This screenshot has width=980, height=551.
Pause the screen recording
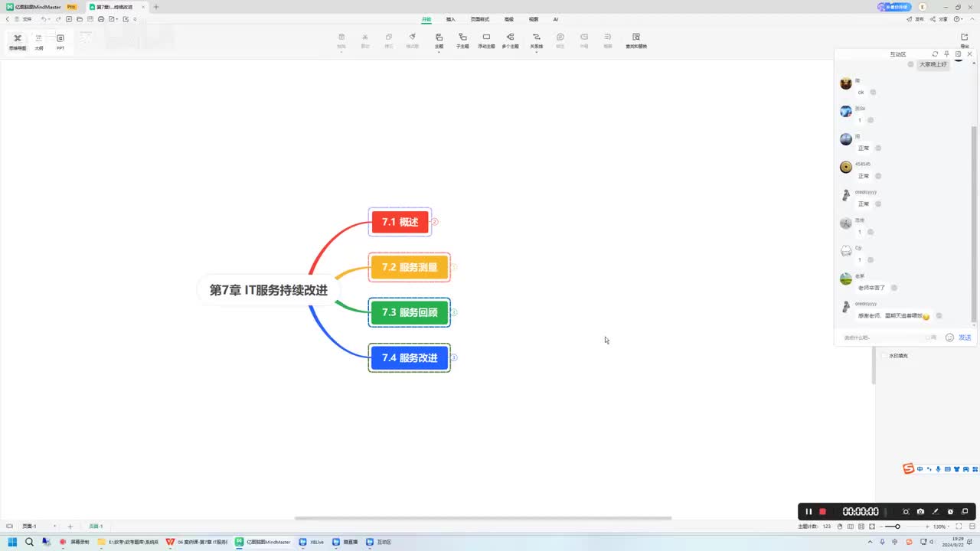808,511
